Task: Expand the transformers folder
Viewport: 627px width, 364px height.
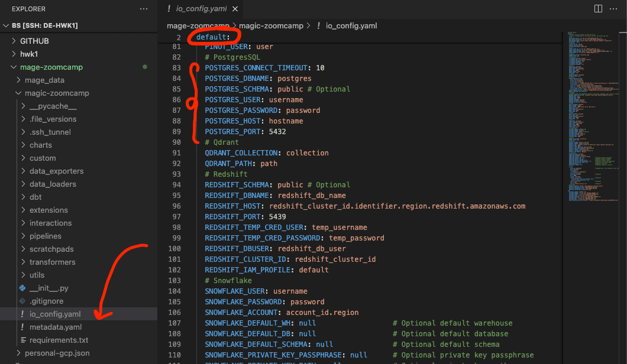Action: [23, 262]
